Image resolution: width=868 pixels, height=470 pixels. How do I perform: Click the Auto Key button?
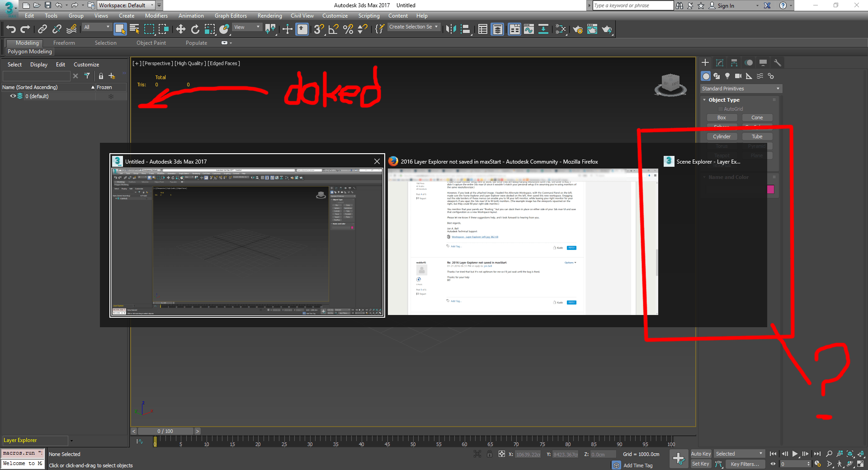coord(701,454)
